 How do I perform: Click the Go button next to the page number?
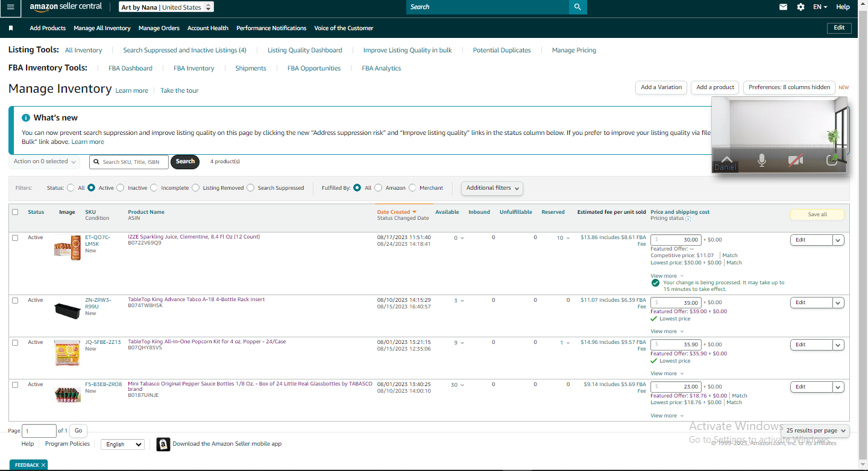(x=78, y=431)
